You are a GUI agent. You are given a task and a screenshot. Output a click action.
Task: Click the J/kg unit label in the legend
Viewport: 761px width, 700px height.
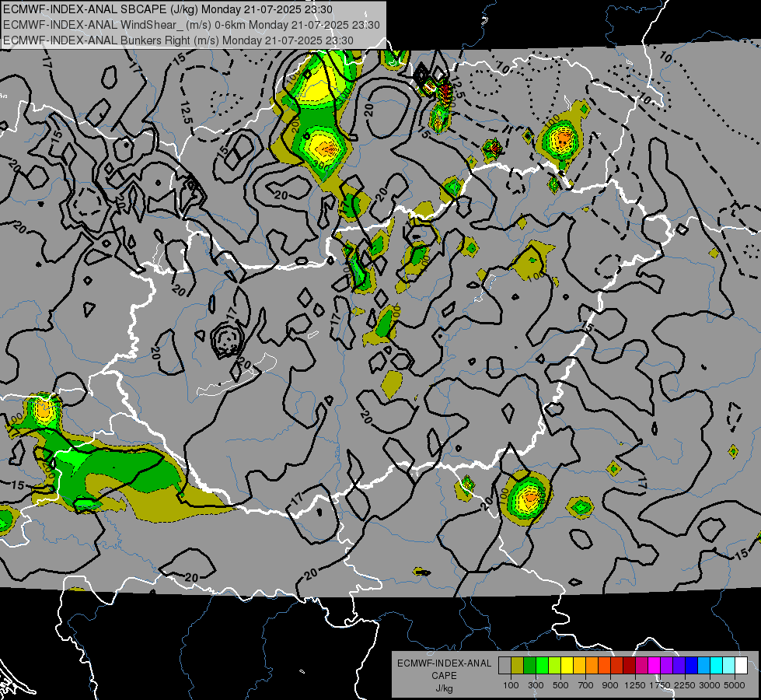tap(444, 688)
